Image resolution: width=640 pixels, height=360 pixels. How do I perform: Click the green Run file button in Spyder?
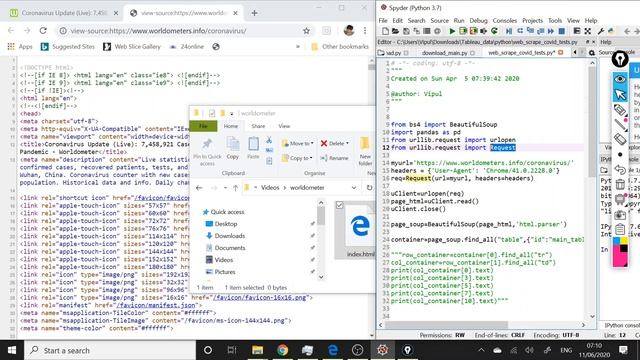[452, 31]
